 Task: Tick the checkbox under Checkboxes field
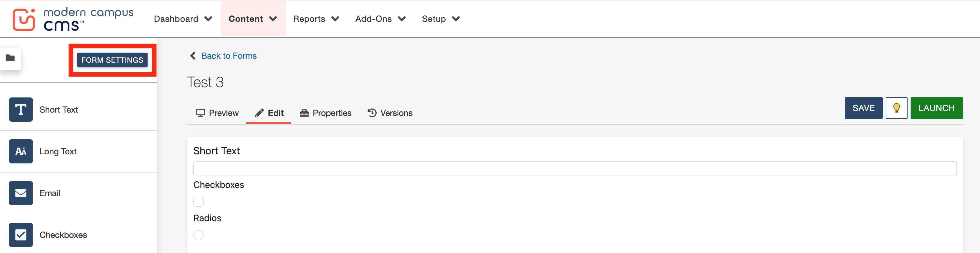pyautogui.click(x=198, y=202)
